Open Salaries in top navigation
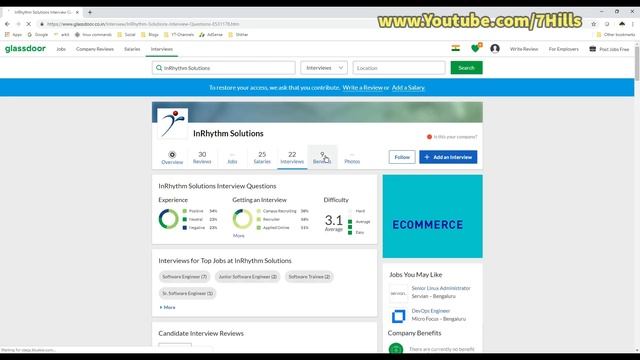The height and width of the screenshot is (360, 640). (x=132, y=49)
